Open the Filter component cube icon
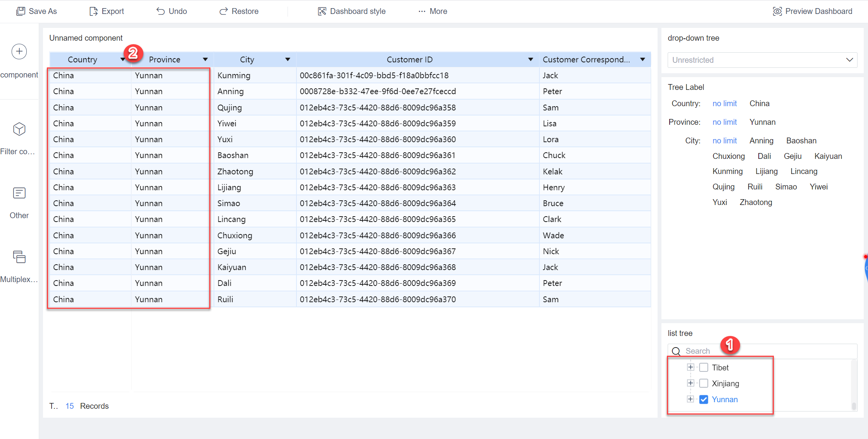This screenshot has height=439, width=868. coord(19,129)
